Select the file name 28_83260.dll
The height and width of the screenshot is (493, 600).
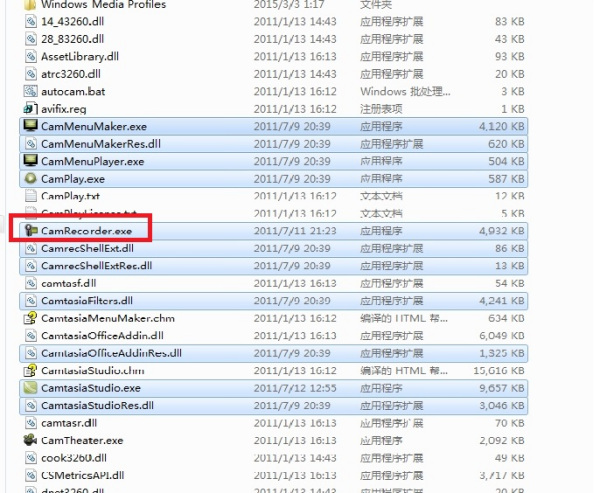pyautogui.click(x=73, y=39)
